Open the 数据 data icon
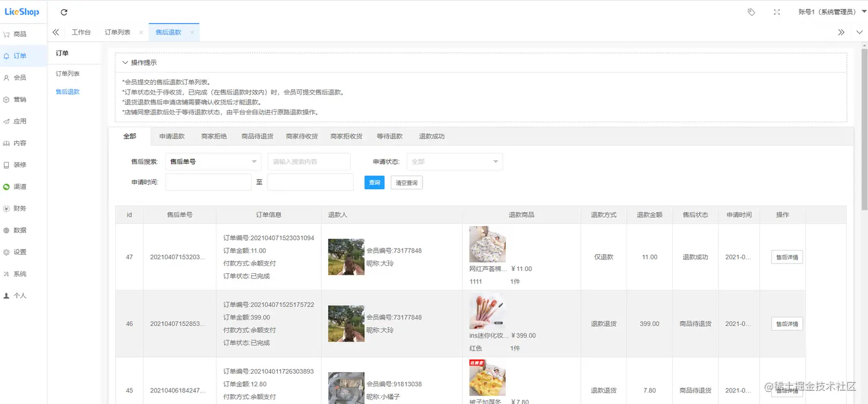 coord(6,230)
